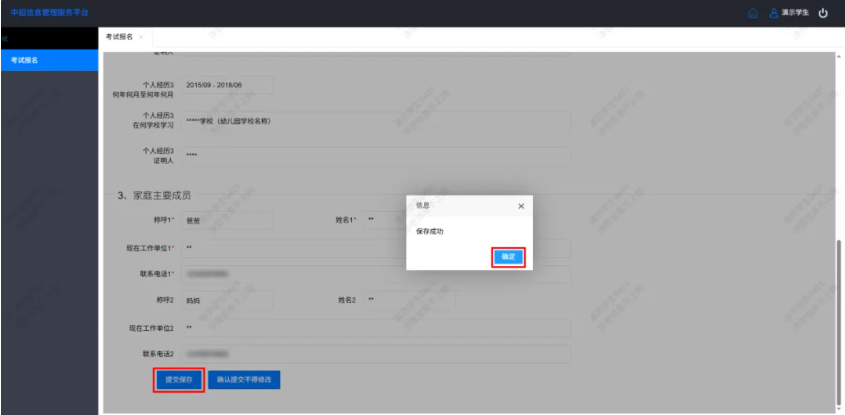
Task: Click the 姓名2 input field
Action: (408, 300)
